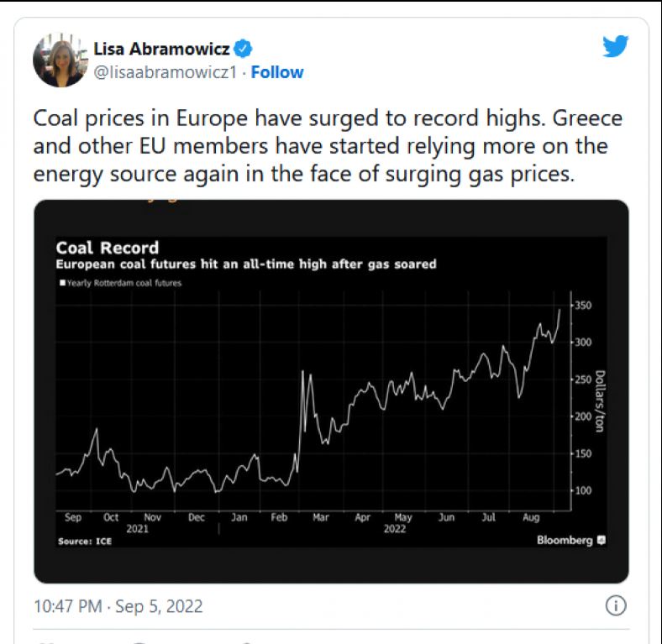
Task: Select the Mar label on time axis
Action: (x=320, y=517)
